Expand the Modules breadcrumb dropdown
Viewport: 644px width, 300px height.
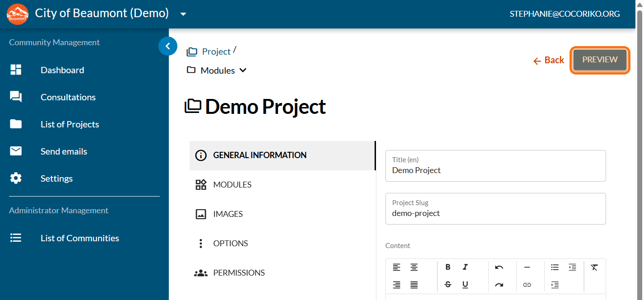tap(243, 70)
